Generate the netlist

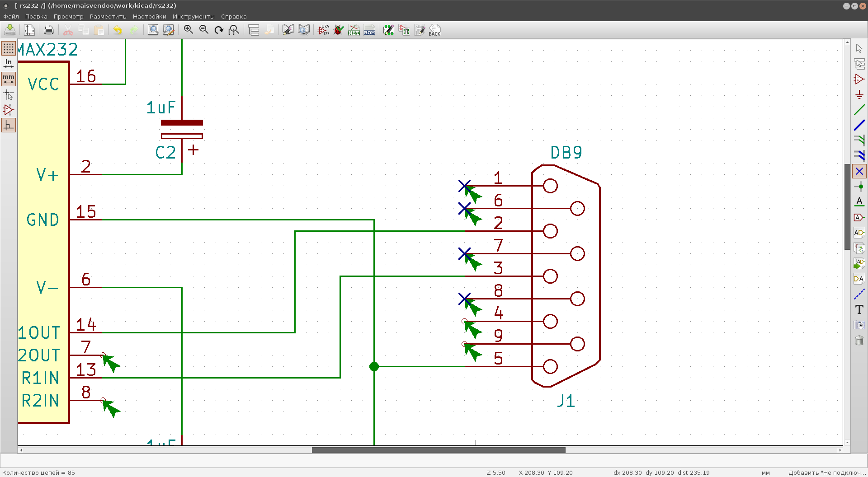pos(354,30)
